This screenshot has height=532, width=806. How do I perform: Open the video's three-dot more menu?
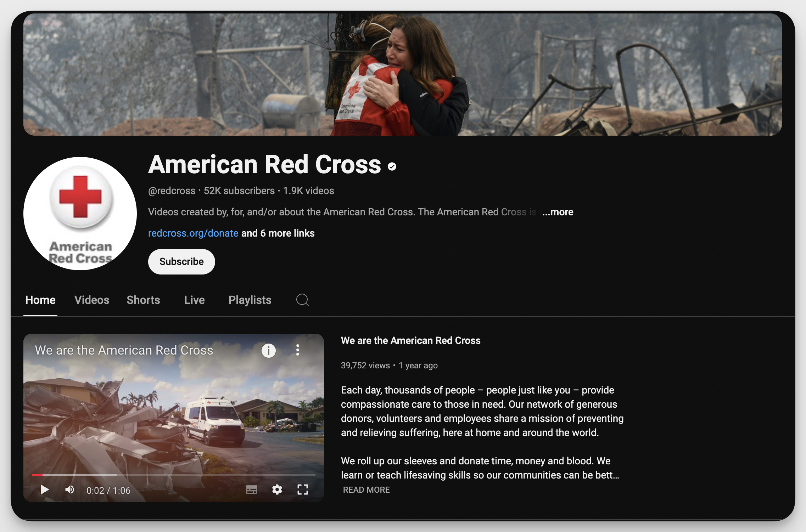[x=298, y=350]
